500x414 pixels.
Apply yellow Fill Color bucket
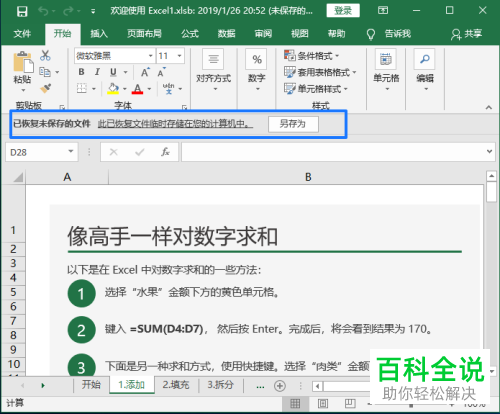click(x=113, y=88)
